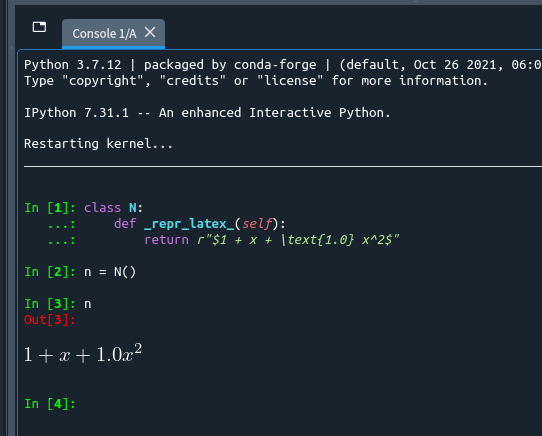Click the Out[3]: output label

coord(50,320)
